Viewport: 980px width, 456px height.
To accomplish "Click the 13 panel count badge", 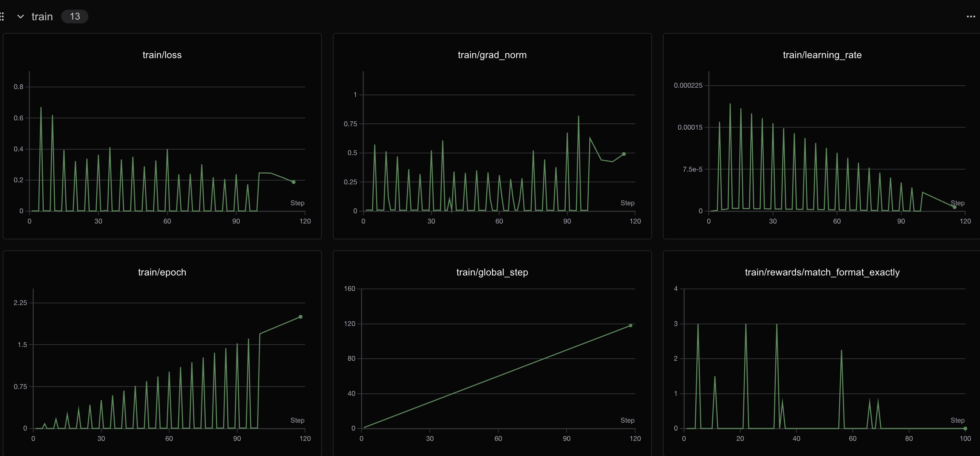I will click(75, 17).
